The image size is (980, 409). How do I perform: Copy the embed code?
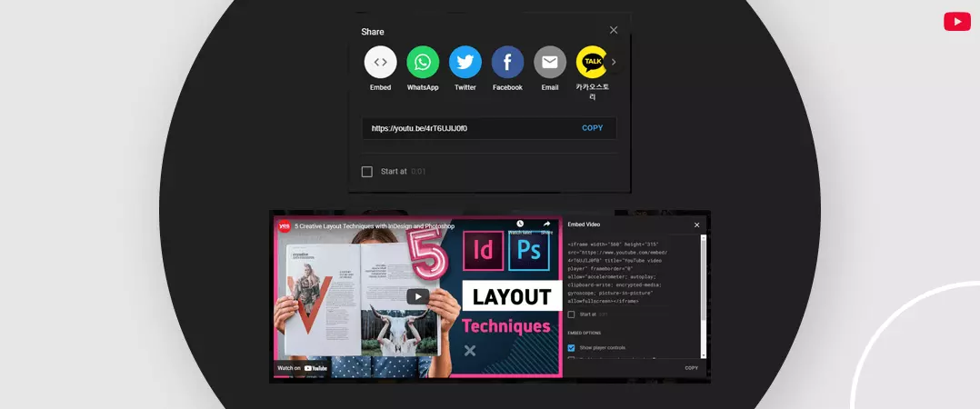(x=691, y=368)
